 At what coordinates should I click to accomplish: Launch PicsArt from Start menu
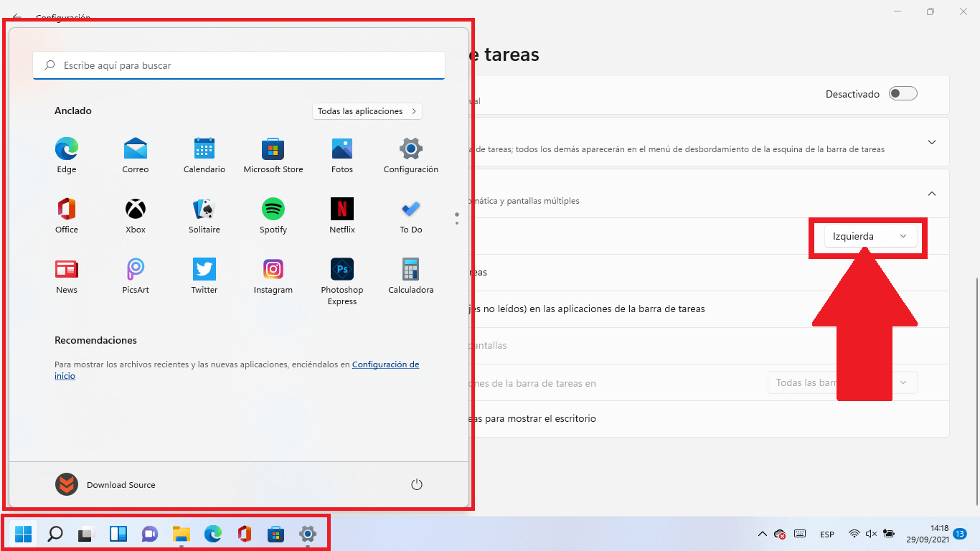pos(136,276)
